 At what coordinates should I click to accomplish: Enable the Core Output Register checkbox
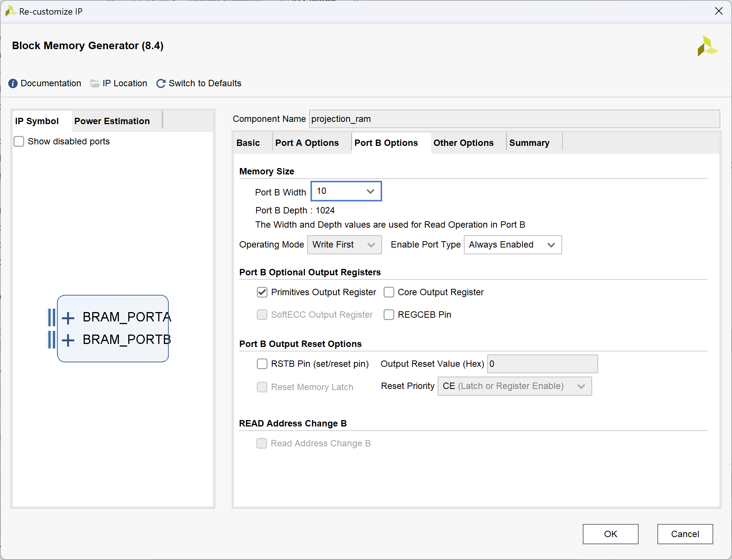pos(389,292)
